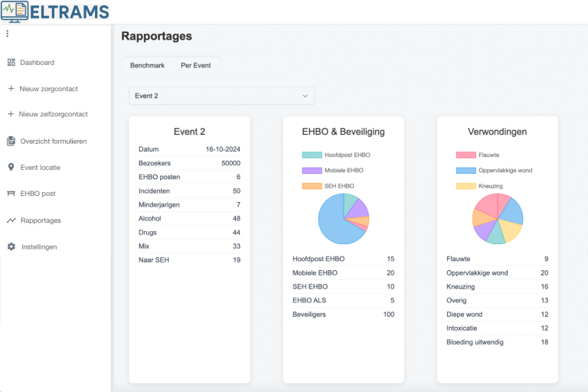Click the chevron arrow of event dropdown

click(x=305, y=96)
